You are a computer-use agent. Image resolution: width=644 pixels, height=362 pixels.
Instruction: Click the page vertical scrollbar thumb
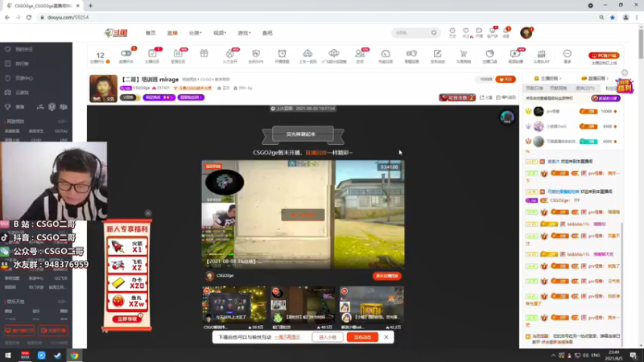pyautogui.click(x=641, y=43)
